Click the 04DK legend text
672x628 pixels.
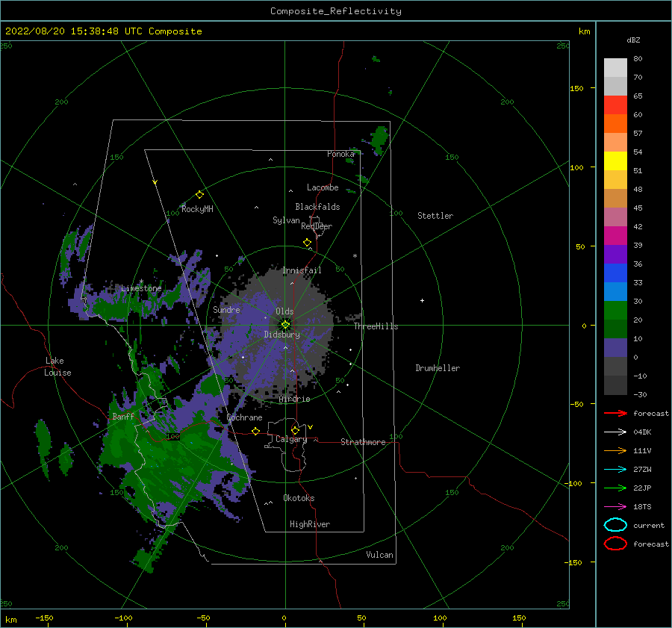642,432
